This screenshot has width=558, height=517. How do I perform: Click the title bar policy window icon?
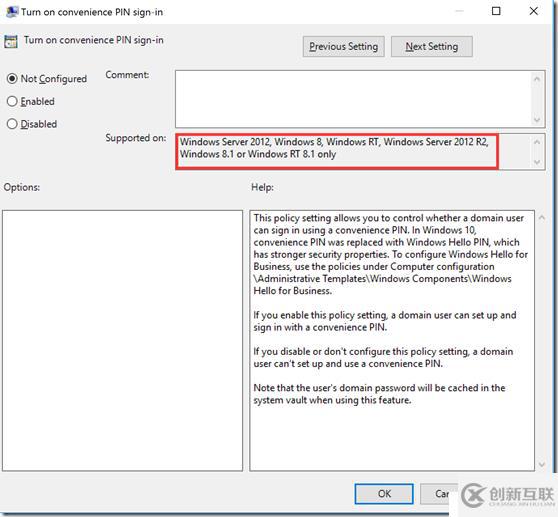pyautogui.click(x=12, y=12)
